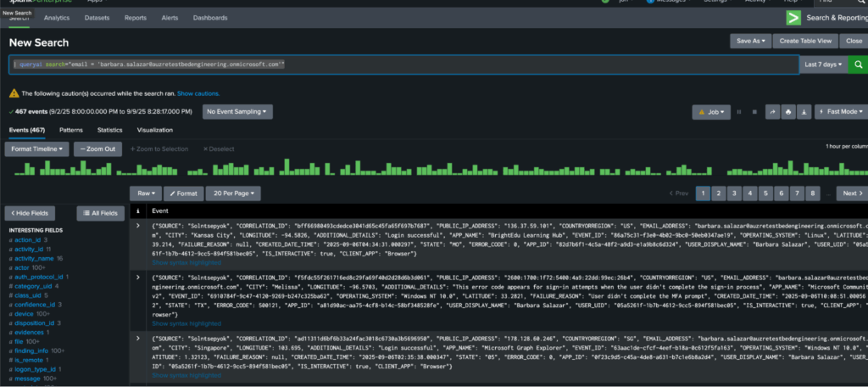The height and width of the screenshot is (387, 868).
Task: Select the confidence_id field
Action: point(35,305)
